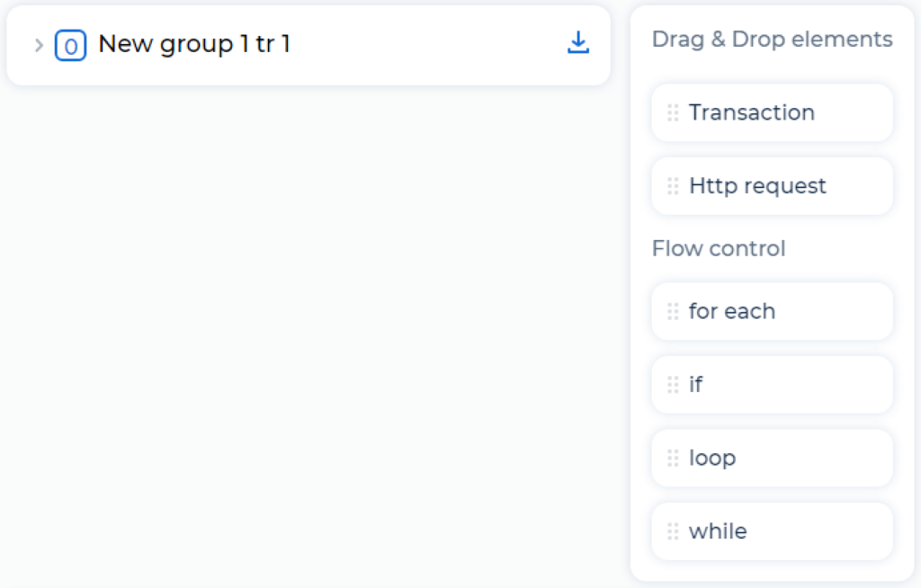Select the Transaction element card

tap(772, 112)
